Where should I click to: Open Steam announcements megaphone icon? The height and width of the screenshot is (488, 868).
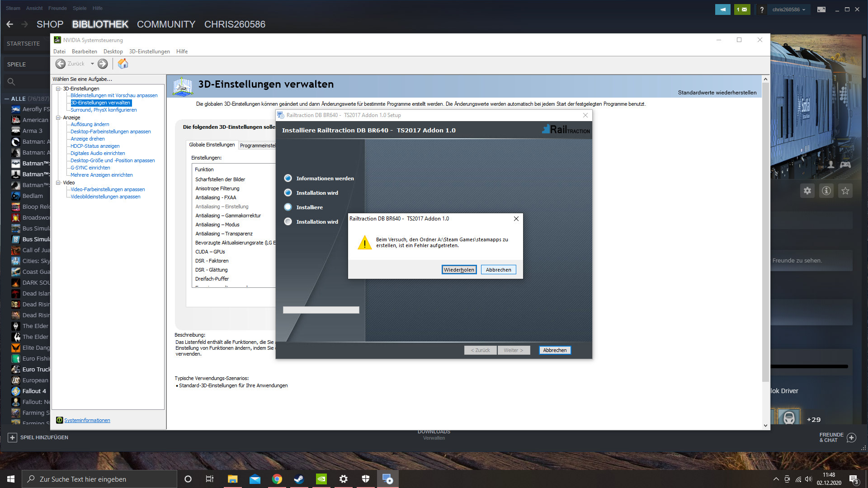(722, 9)
